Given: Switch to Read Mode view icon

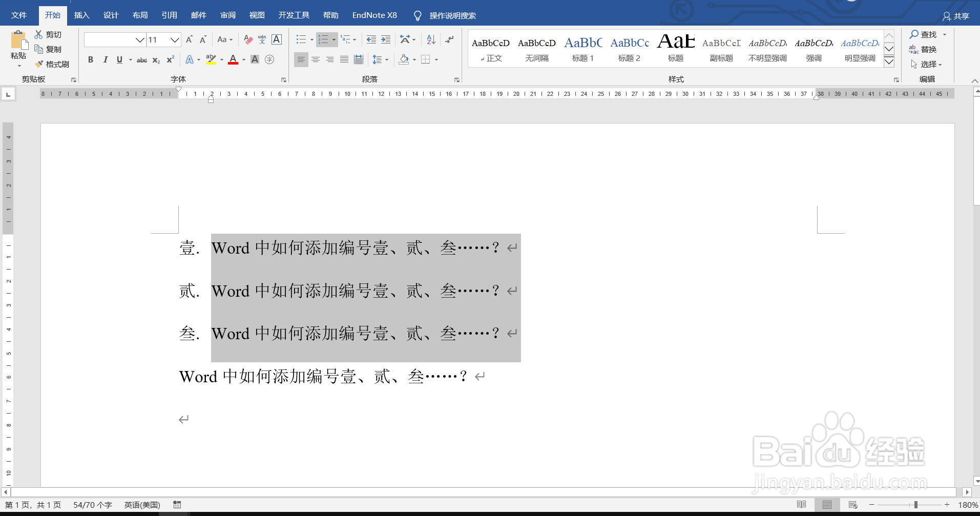Looking at the screenshot, I should (802, 505).
